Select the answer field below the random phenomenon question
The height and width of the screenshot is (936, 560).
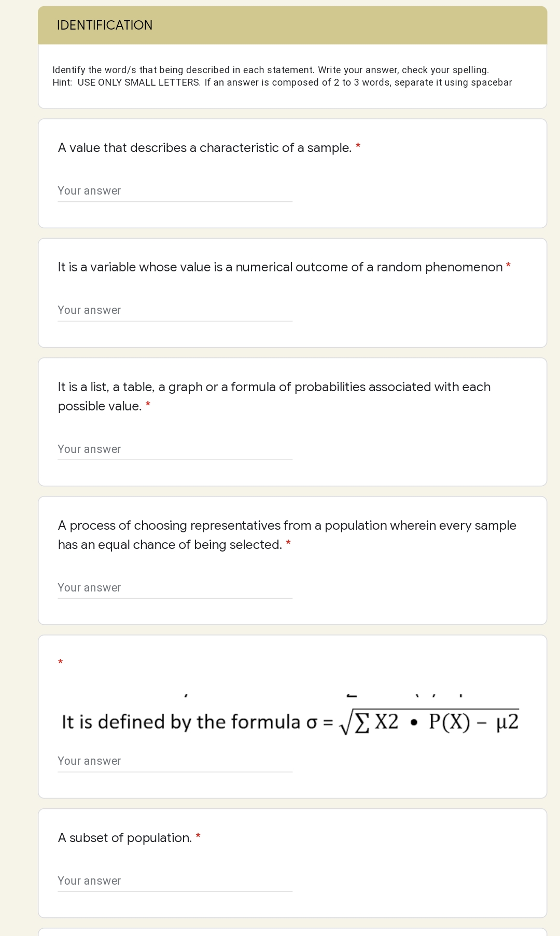tap(175, 311)
